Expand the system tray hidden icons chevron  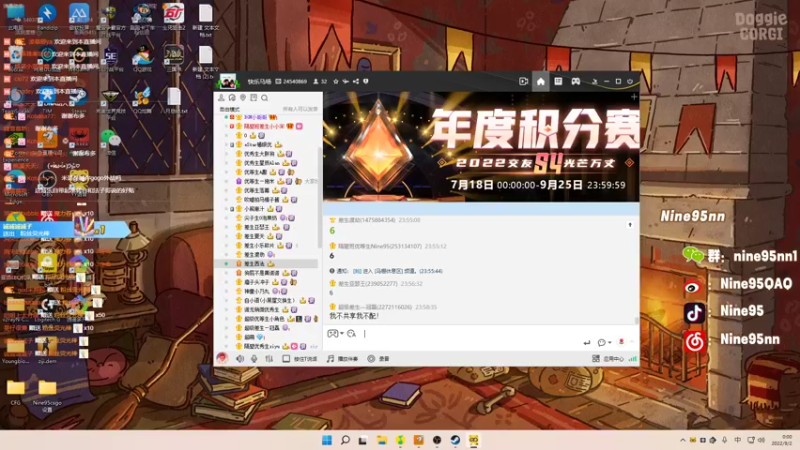tap(683, 440)
